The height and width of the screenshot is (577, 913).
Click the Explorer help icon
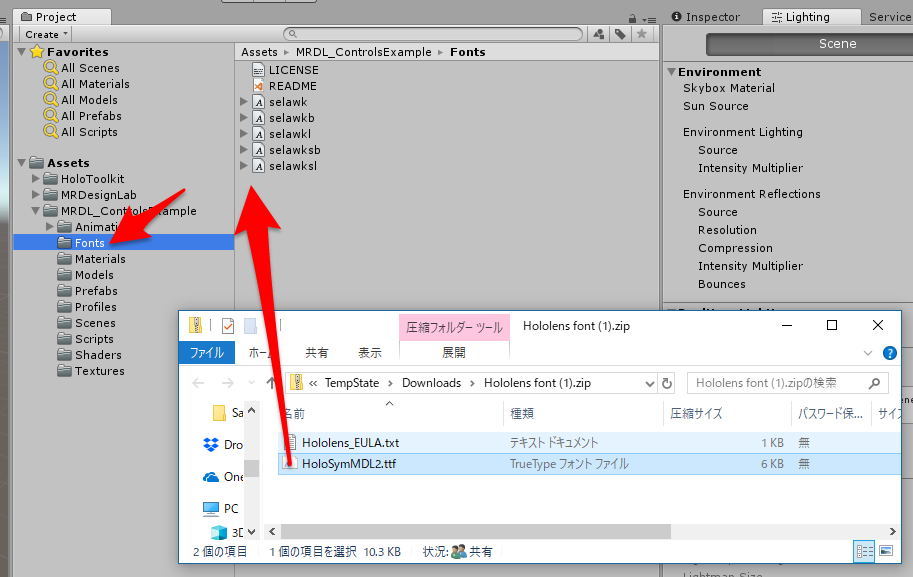pyautogui.click(x=889, y=353)
